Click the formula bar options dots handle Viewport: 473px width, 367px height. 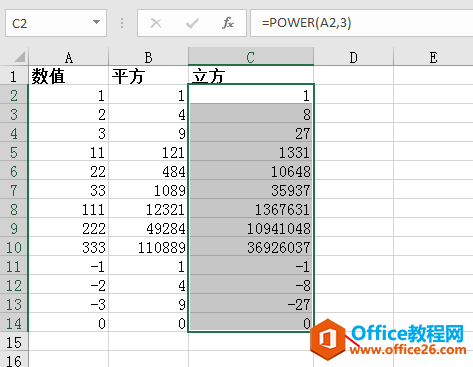click(122, 23)
